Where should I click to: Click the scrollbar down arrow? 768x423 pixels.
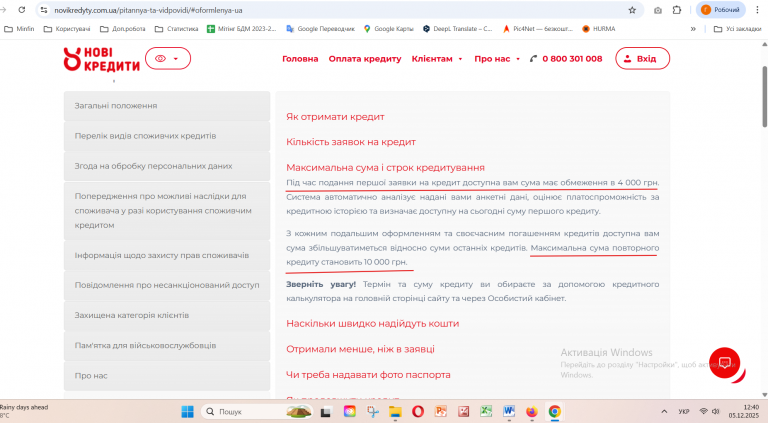click(765, 395)
